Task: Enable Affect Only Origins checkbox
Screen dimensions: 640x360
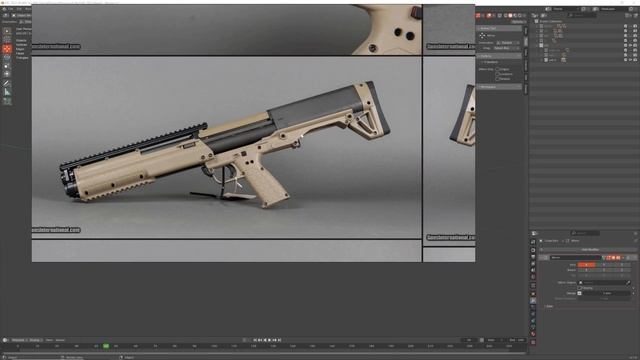Action: (x=497, y=69)
